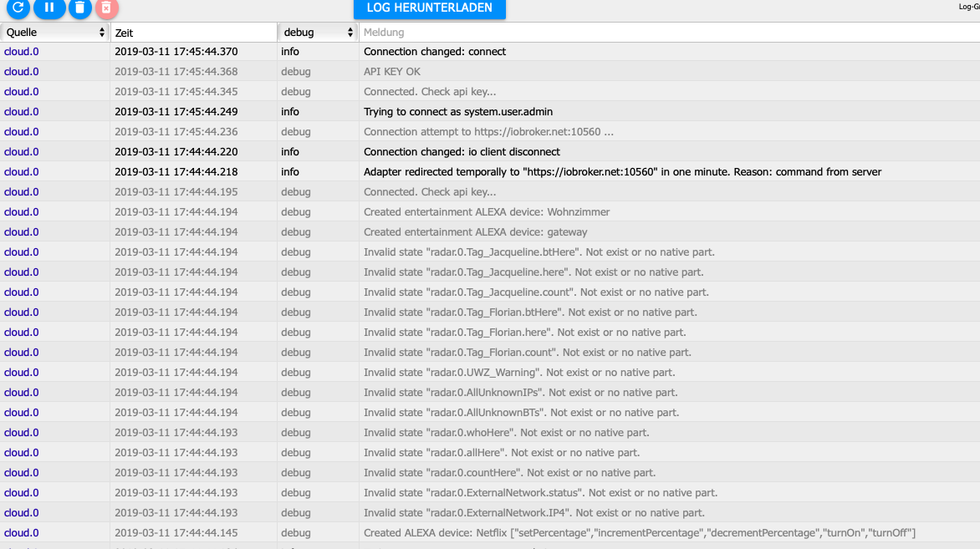Pause the log output

[x=48, y=8]
